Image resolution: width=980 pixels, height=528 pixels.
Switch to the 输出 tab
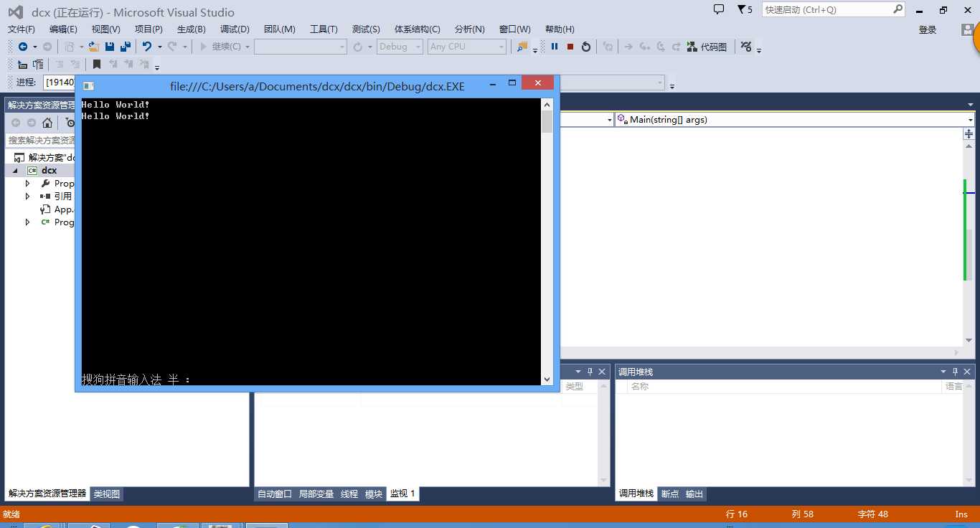694,494
